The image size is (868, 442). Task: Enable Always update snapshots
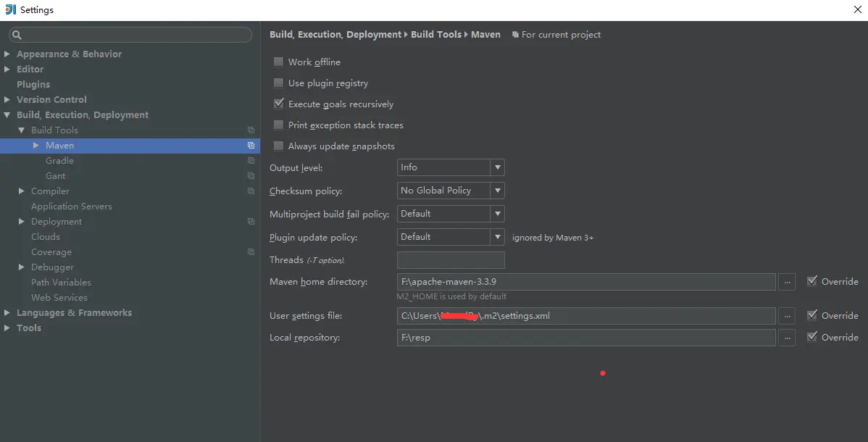278,146
